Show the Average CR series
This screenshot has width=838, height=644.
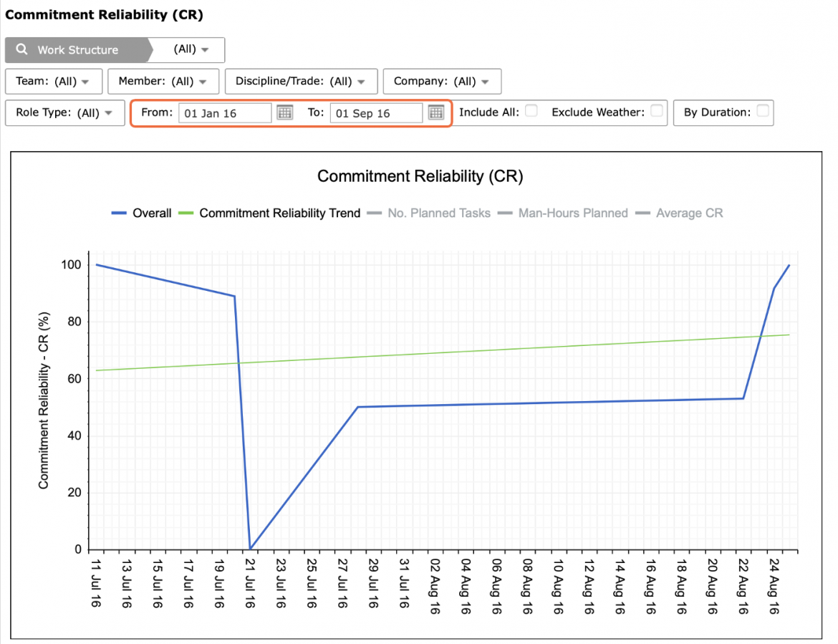point(679,213)
